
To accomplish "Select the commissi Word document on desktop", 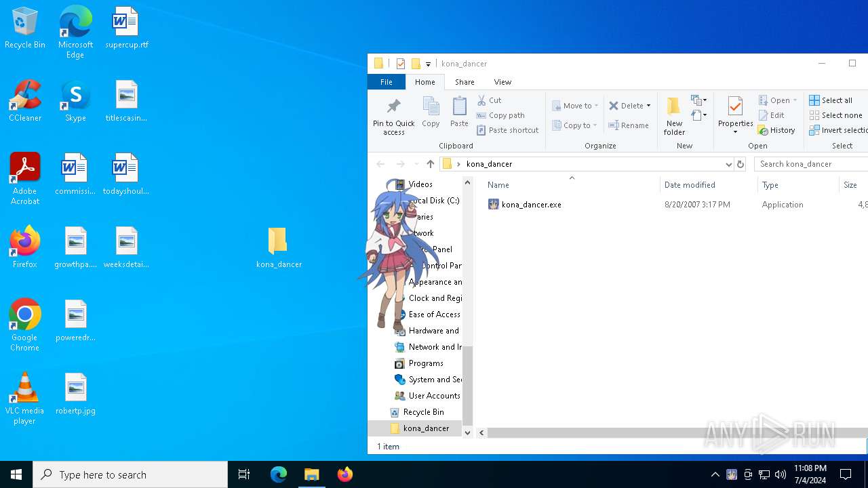I will 75,175.
